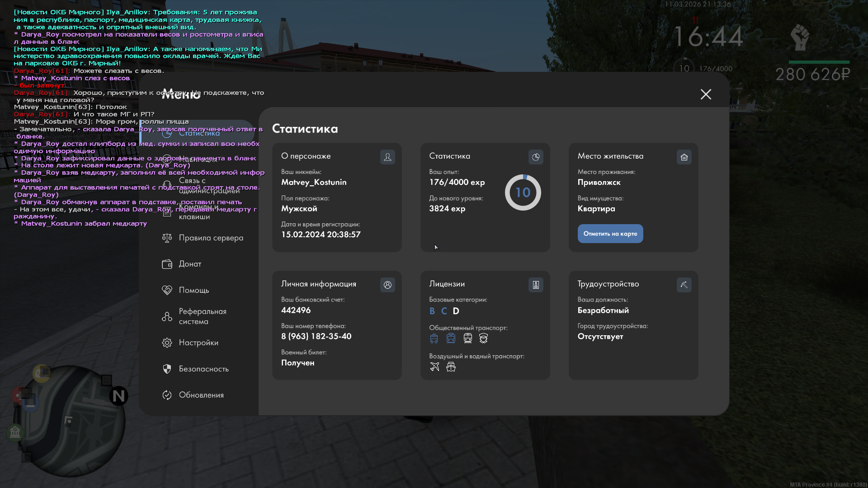Viewport: 868px width, 488px height.
Task: Click the train transport license icon
Action: click(x=468, y=338)
